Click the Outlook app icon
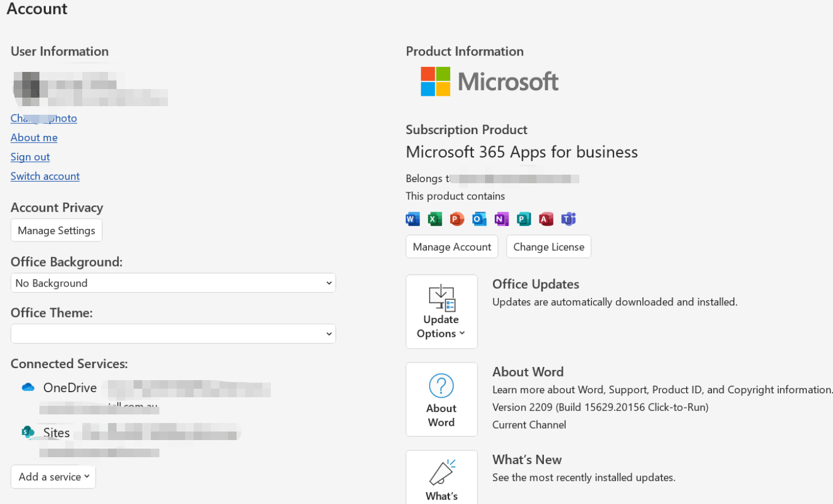This screenshot has height=504, width=833. click(479, 219)
